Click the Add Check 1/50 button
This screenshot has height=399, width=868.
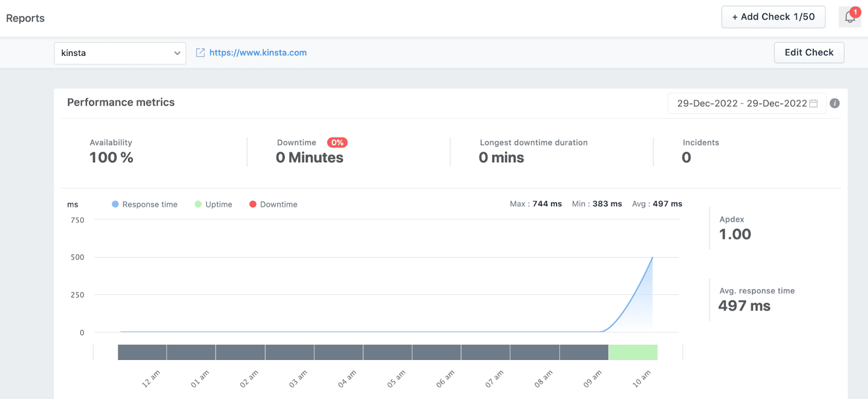point(773,17)
